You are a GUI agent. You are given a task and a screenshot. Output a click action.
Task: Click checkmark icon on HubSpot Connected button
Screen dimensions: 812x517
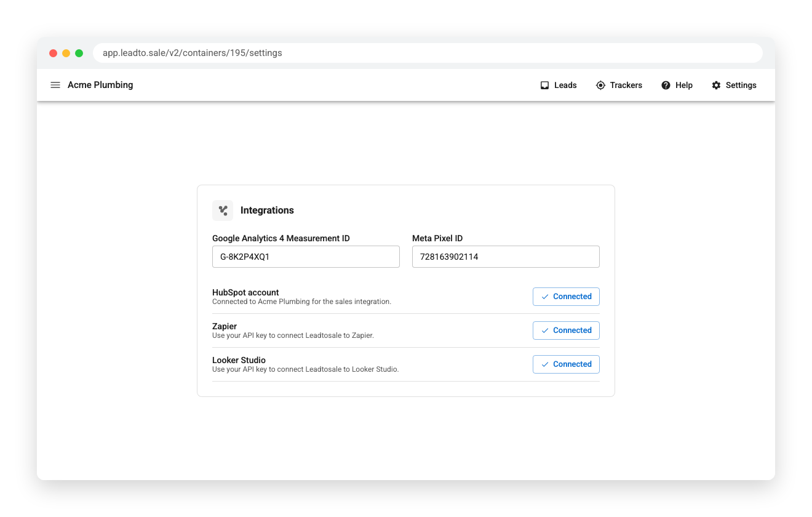point(545,297)
